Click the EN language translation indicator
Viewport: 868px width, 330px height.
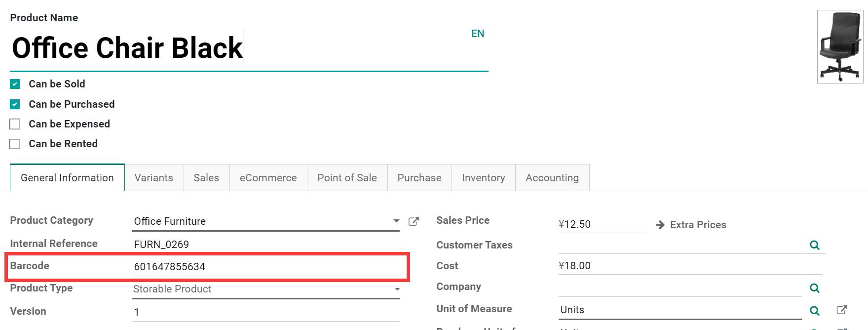coord(477,34)
